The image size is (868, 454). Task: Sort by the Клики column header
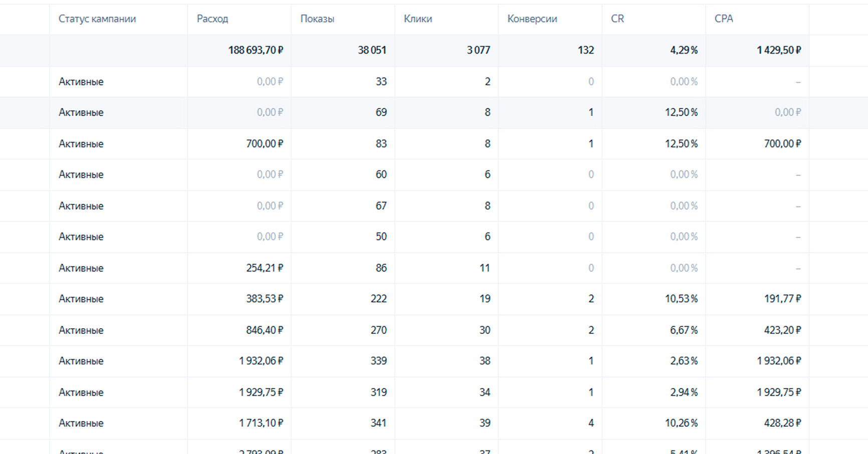coord(418,19)
